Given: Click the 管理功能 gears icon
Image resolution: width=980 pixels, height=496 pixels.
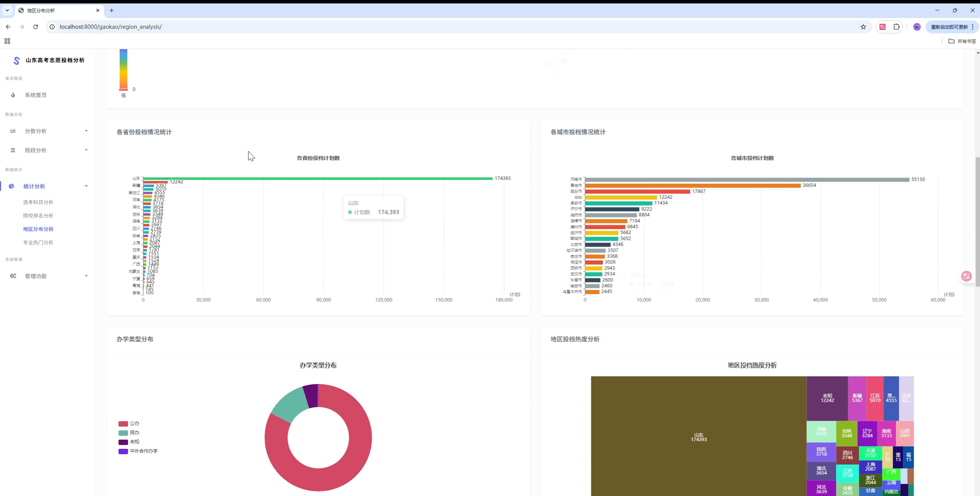Looking at the screenshot, I should tap(13, 276).
